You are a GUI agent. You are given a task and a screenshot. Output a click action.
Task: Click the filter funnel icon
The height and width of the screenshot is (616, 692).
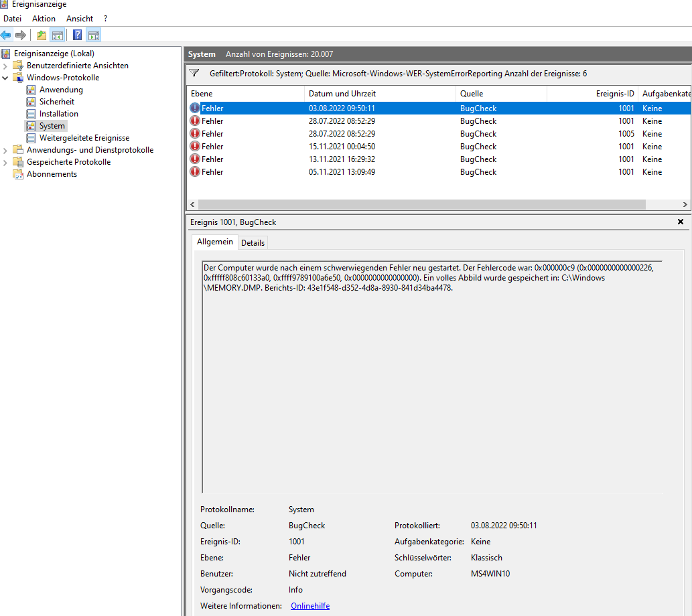tap(194, 73)
